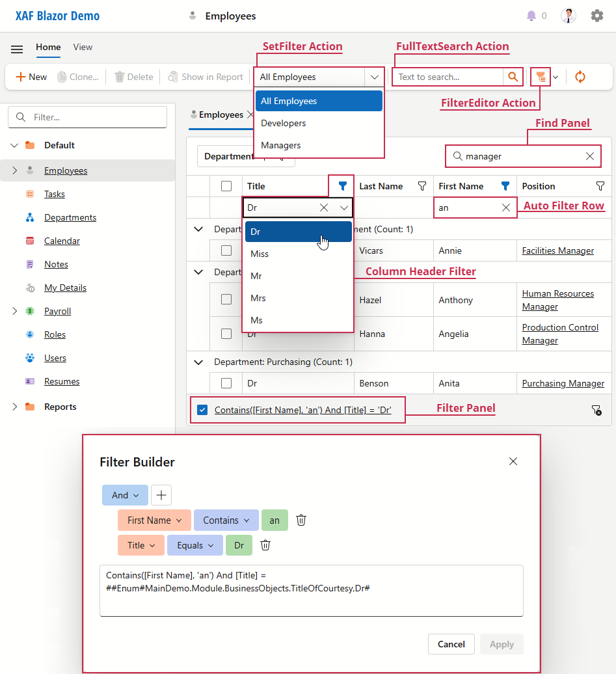
Task: Clear the 'manager' find panel text
Action: (590, 156)
